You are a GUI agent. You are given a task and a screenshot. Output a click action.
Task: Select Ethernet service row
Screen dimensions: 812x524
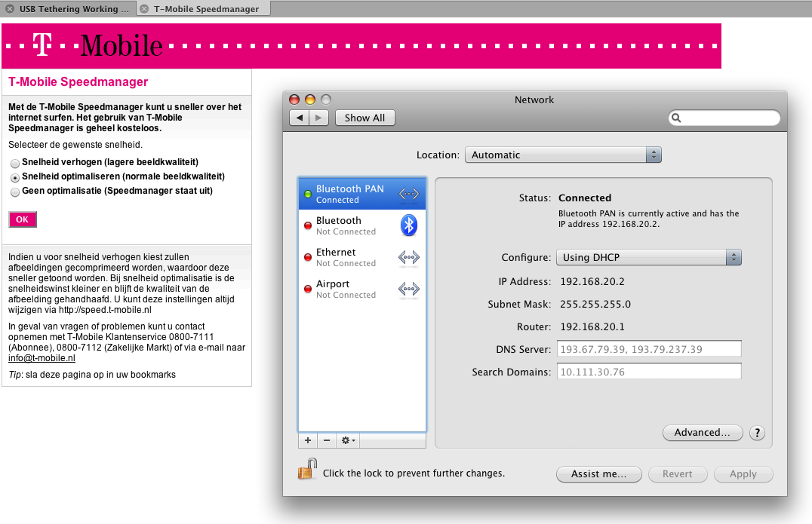362,257
